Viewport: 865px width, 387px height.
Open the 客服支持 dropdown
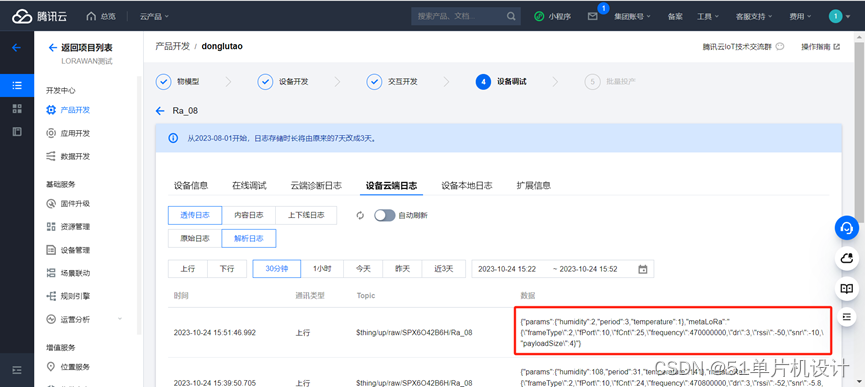click(x=754, y=17)
